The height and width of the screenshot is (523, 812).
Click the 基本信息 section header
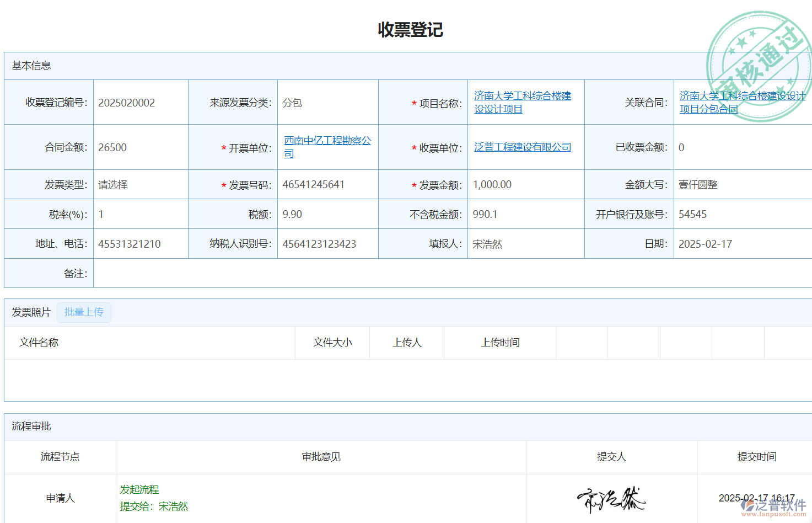coord(31,66)
